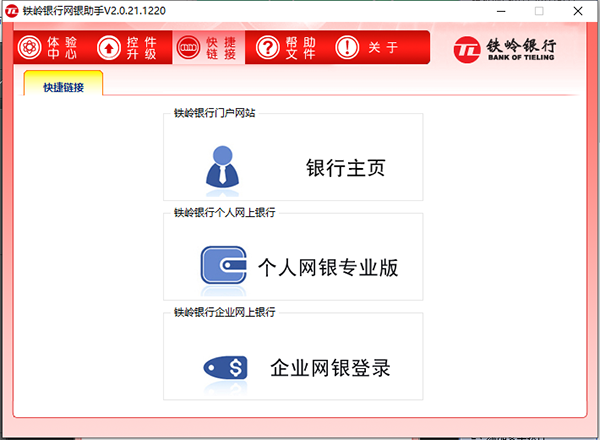This screenshot has width=600, height=440.
Task: Select the 快捷链接 link icon in toolbar
Action: (188, 47)
